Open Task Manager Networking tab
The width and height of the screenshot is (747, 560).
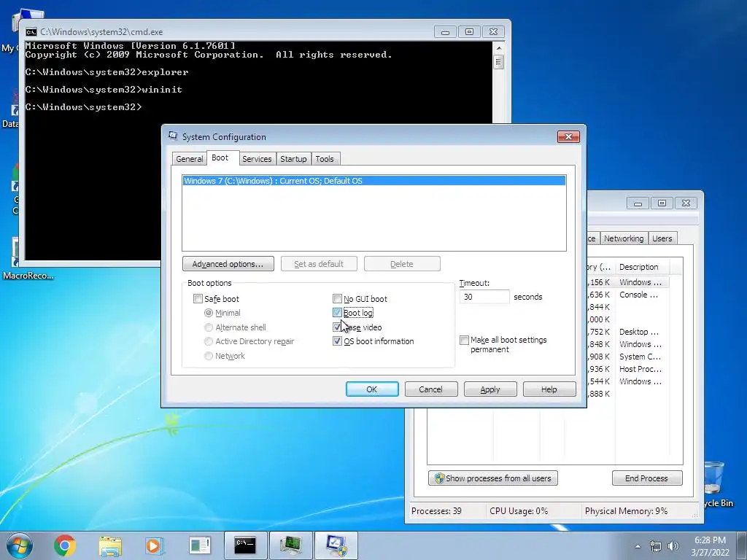pyautogui.click(x=624, y=238)
